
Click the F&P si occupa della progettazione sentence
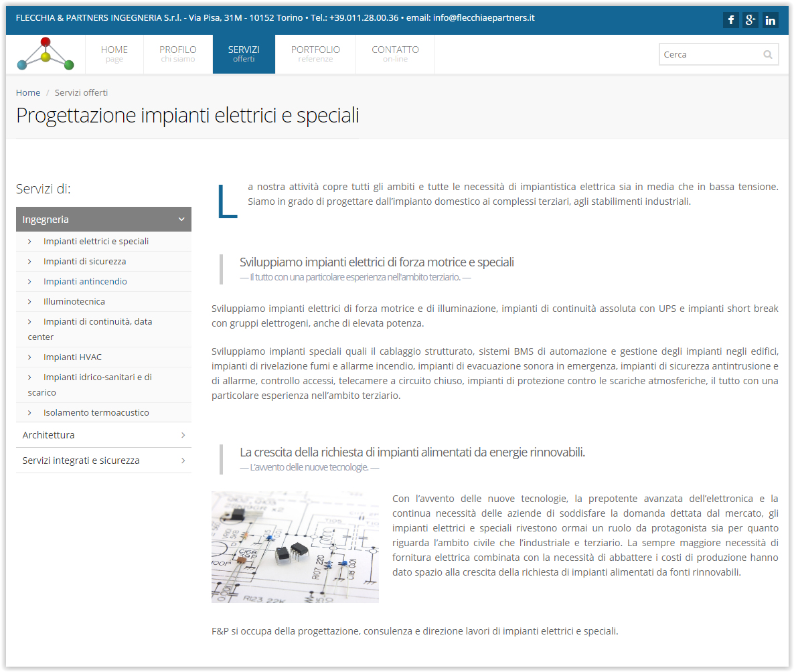[414, 631]
